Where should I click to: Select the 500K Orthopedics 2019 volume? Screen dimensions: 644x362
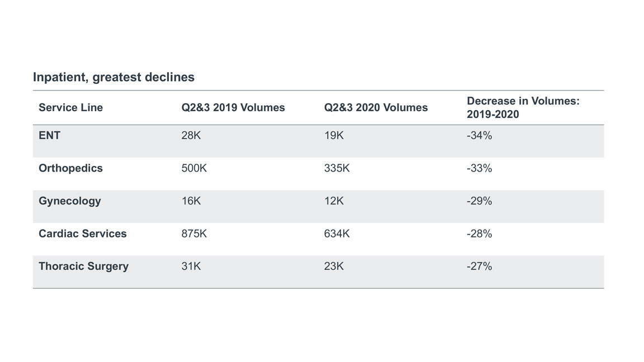pos(194,168)
